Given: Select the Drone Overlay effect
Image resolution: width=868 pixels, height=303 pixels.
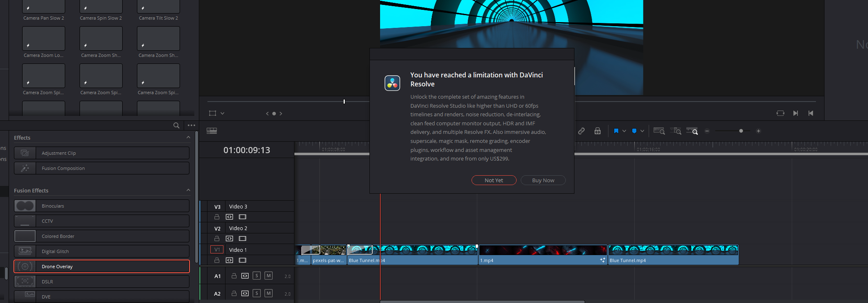Looking at the screenshot, I should coord(102,267).
